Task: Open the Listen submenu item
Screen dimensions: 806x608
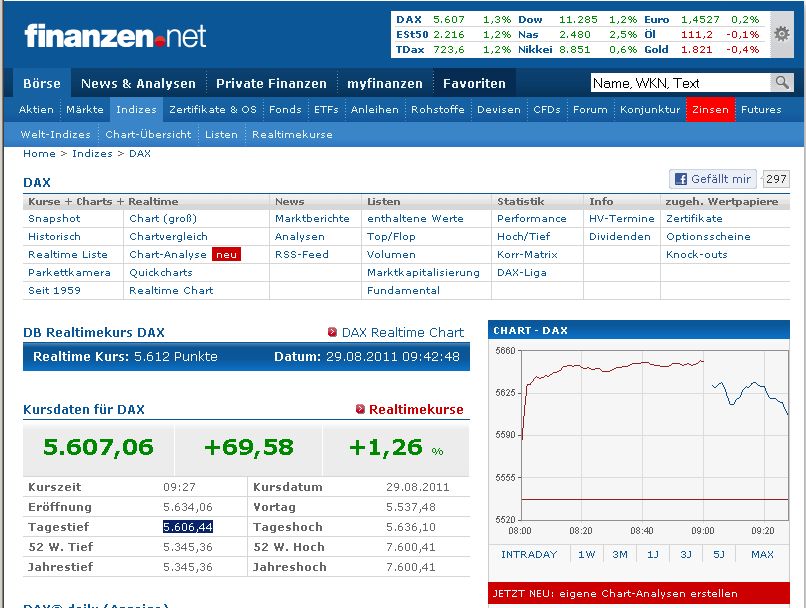Action: 222,135
